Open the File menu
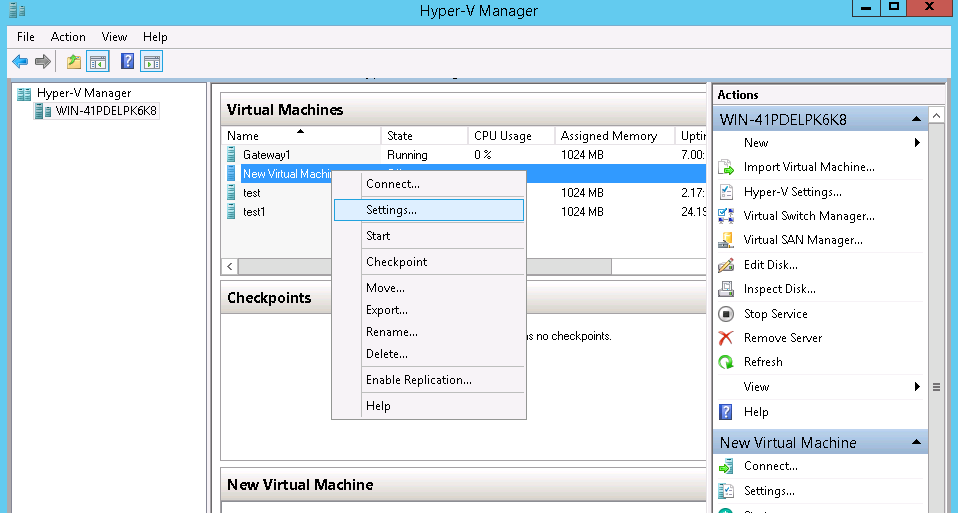Viewport: 958px width, 513px height. point(26,37)
